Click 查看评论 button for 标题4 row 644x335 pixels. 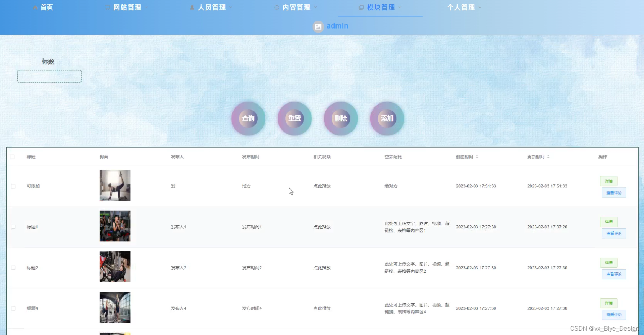tap(614, 315)
